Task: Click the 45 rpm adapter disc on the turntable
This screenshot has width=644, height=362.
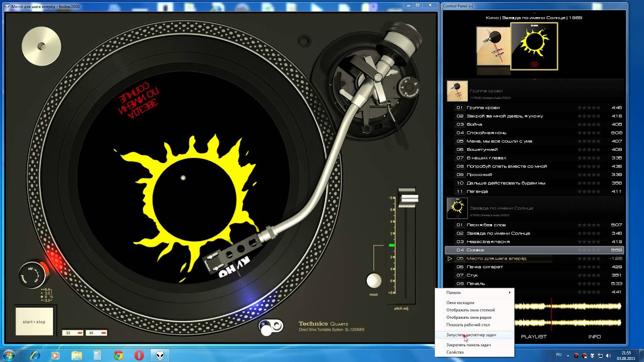Action: point(41,46)
